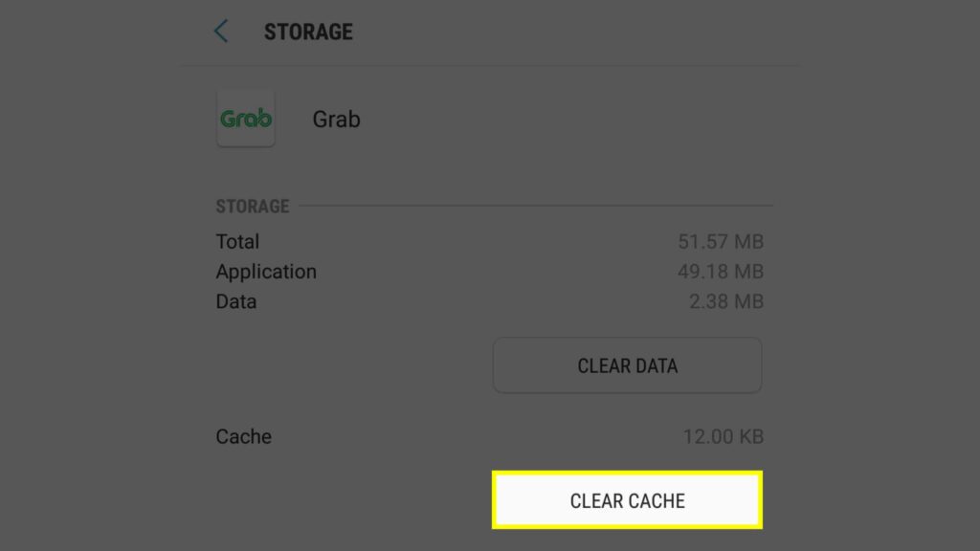Click the separator line under the title bar
The height and width of the screenshot is (551, 980).
coord(490,66)
